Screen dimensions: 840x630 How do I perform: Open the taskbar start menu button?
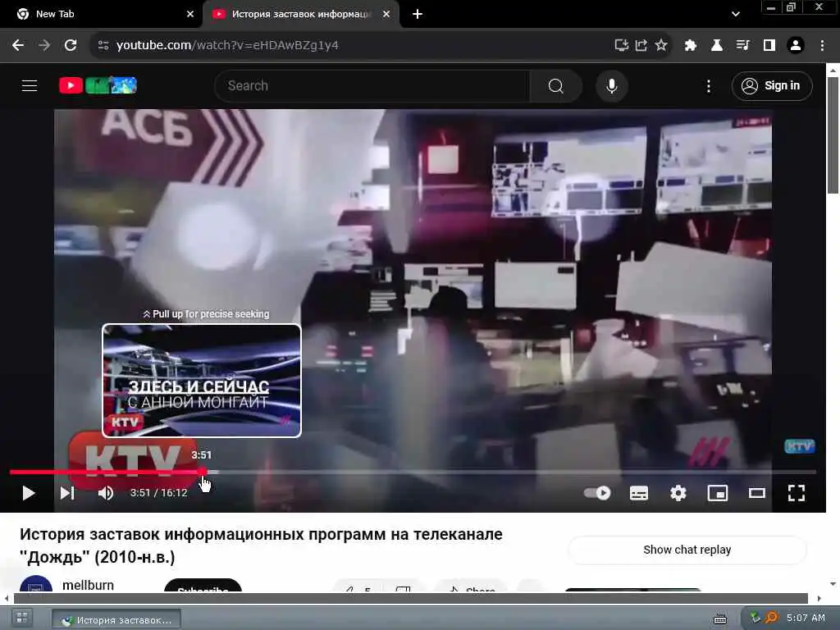coord(21,619)
